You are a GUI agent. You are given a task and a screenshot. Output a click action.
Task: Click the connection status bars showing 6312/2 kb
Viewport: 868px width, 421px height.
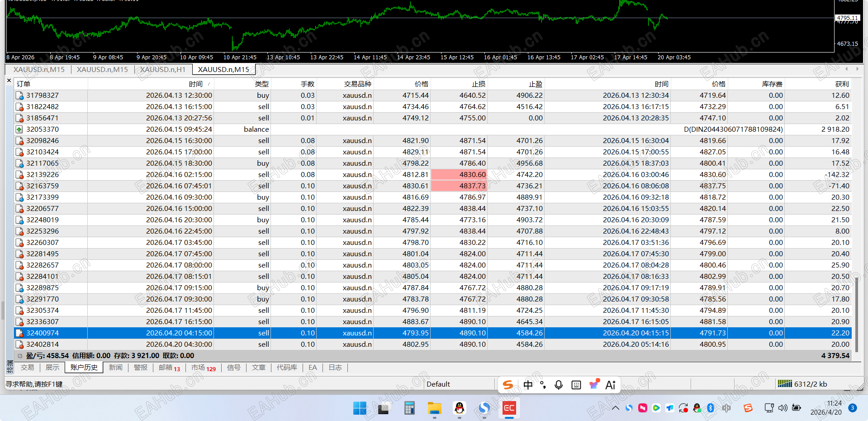785,384
